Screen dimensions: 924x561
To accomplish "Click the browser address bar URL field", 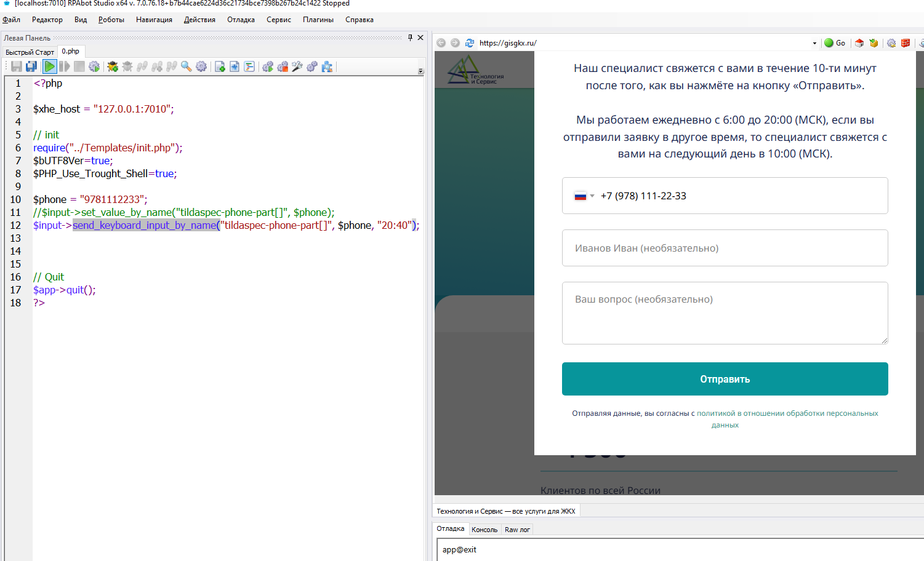I will pos(643,43).
